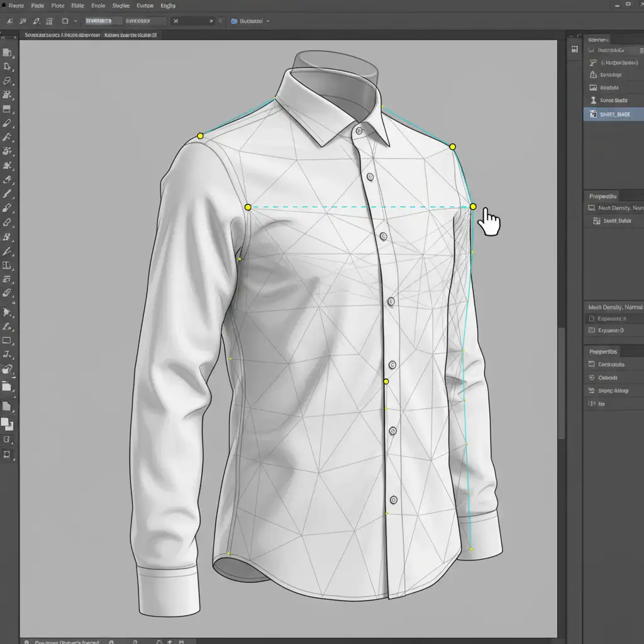Click the icon beside the Mesh Density property row
Screen dimensions: 644x644
click(591, 208)
